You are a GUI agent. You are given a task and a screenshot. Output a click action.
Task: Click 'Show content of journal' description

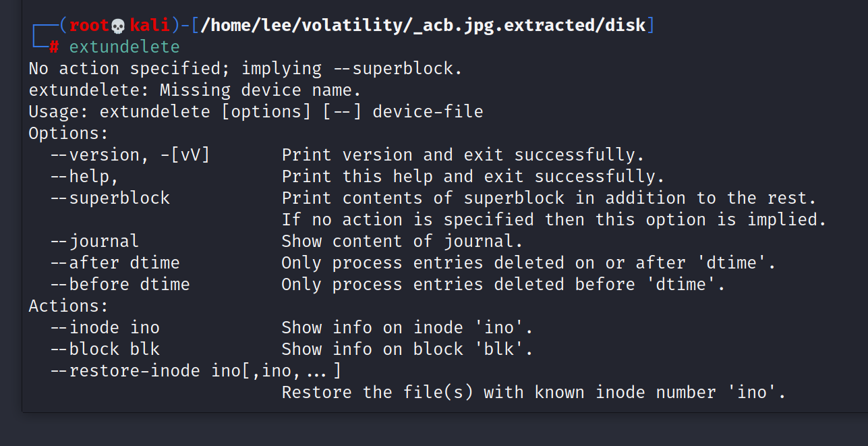click(402, 242)
